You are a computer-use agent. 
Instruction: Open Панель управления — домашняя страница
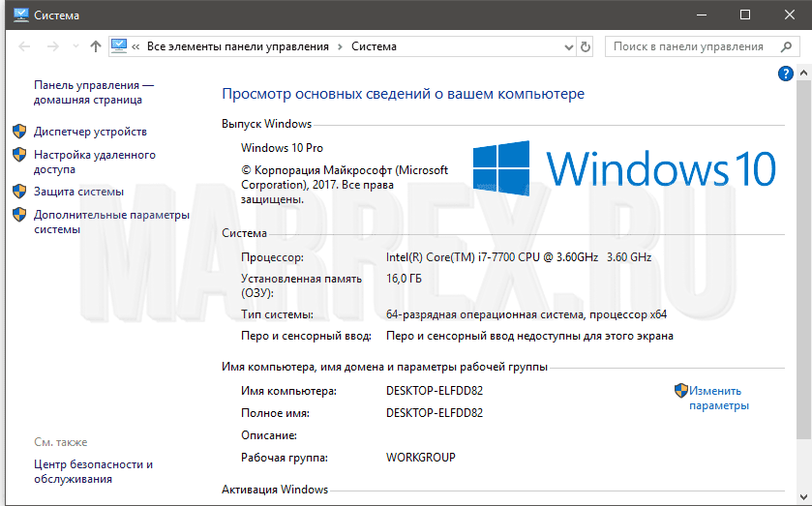click(x=94, y=92)
